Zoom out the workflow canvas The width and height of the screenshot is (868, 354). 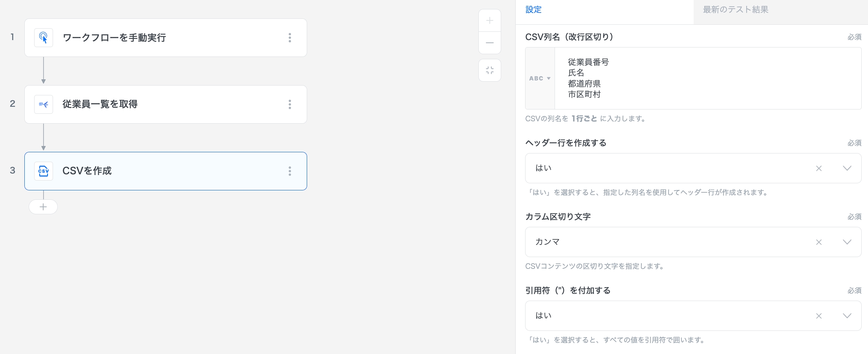(489, 43)
